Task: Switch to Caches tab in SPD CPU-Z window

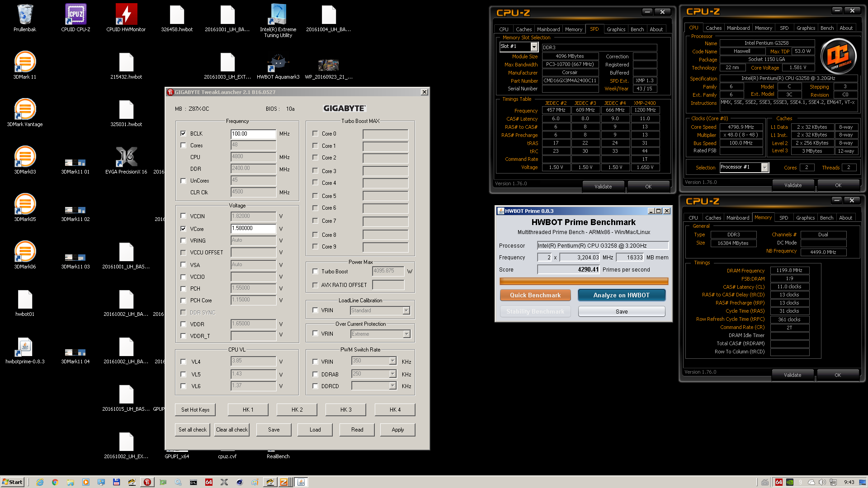Action: click(x=524, y=29)
